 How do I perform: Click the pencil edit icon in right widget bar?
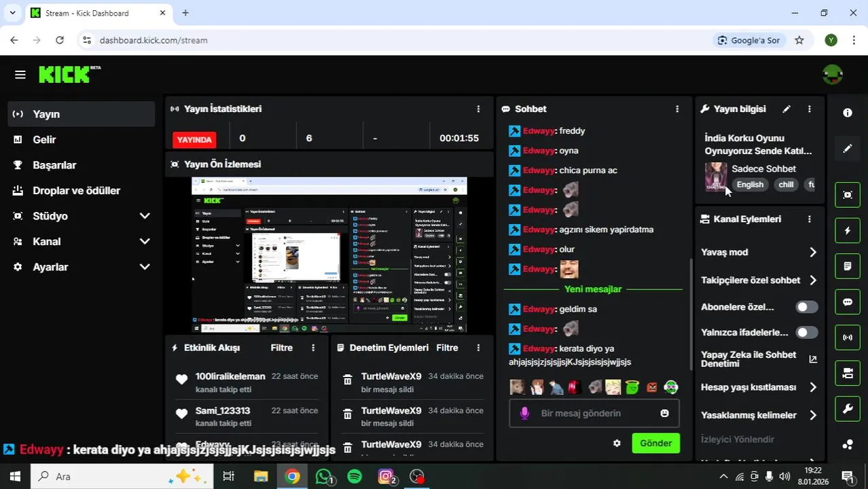point(848,148)
